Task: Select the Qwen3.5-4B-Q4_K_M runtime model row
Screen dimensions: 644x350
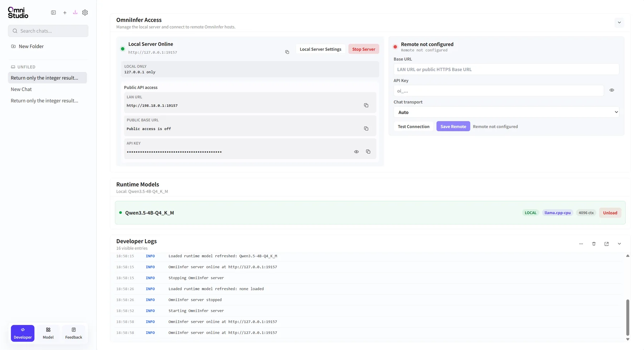Action: click(x=370, y=213)
